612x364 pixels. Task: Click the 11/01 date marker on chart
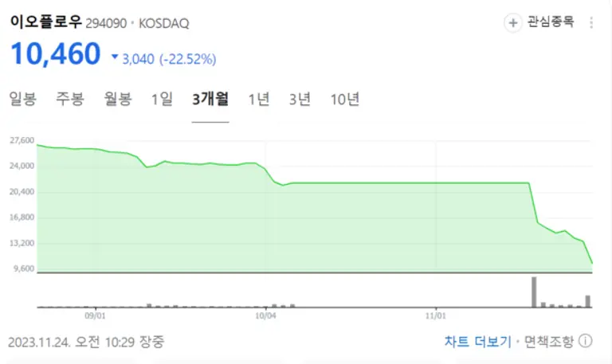click(x=436, y=315)
